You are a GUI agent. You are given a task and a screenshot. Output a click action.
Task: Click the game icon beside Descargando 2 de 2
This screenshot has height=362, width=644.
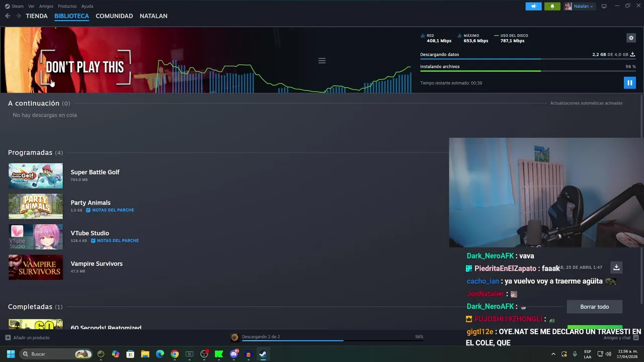pyautogui.click(x=234, y=337)
